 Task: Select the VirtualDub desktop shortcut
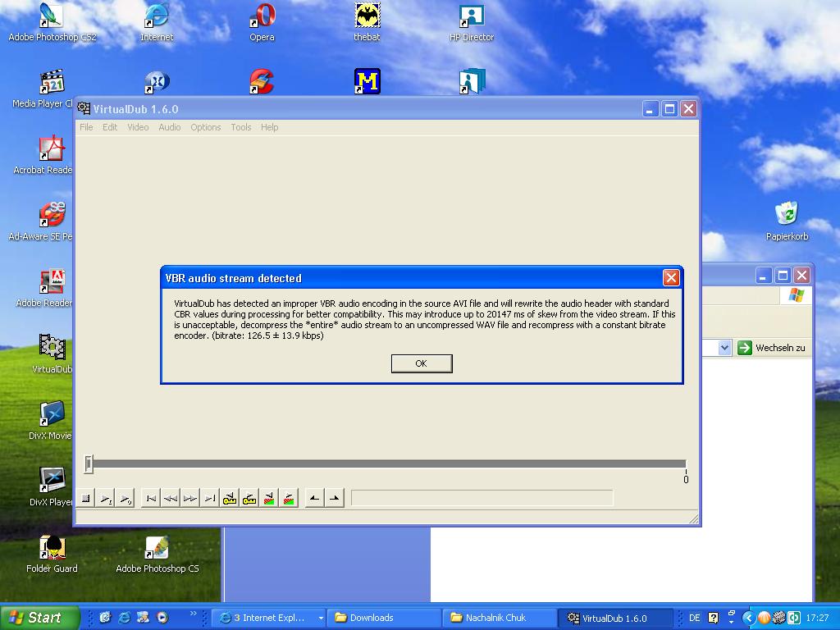(52, 354)
